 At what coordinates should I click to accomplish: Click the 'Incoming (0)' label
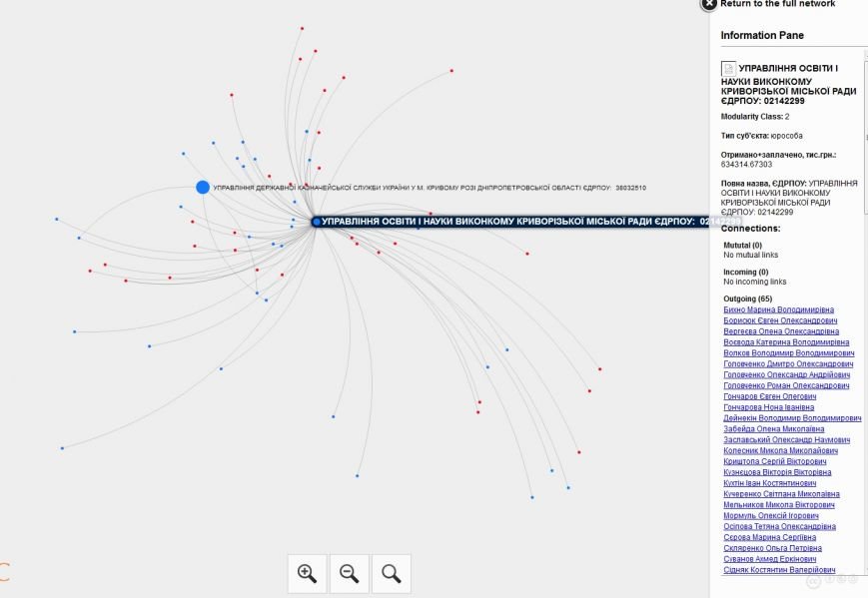pyautogui.click(x=746, y=273)
